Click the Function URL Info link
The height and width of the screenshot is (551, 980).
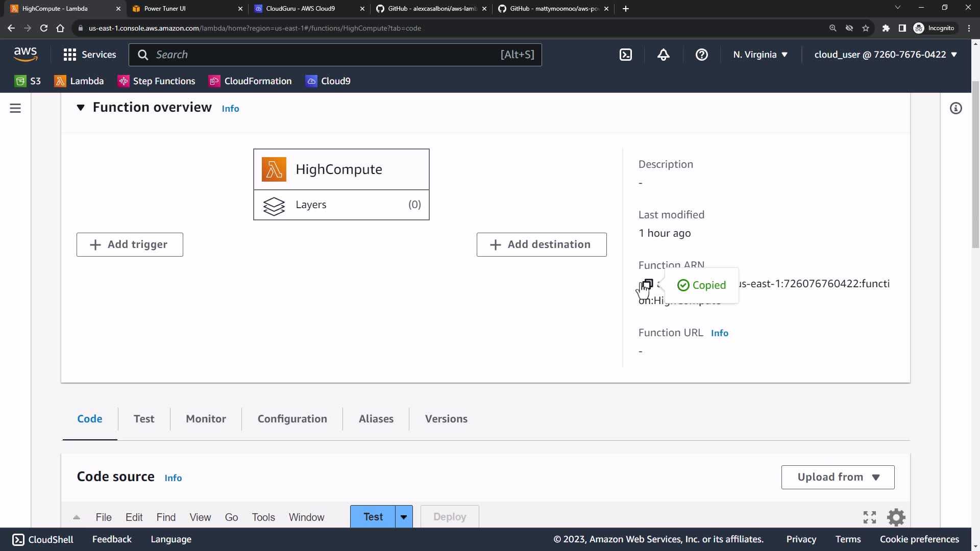pos(719,333)
